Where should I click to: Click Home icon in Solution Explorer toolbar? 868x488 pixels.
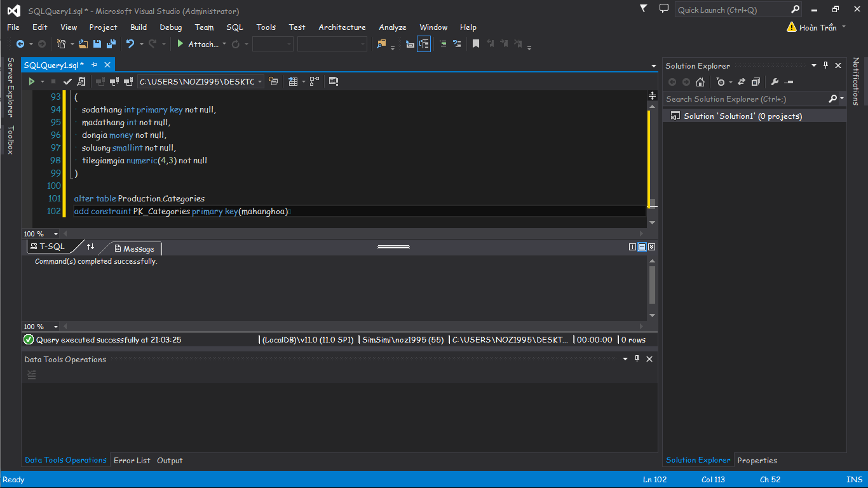[x=700, y=82]
